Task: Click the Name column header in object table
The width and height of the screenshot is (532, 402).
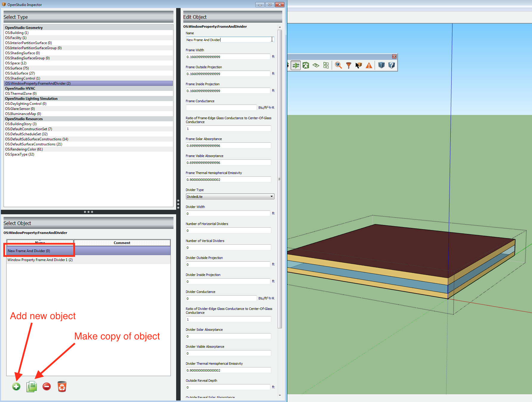Action: 40,243
